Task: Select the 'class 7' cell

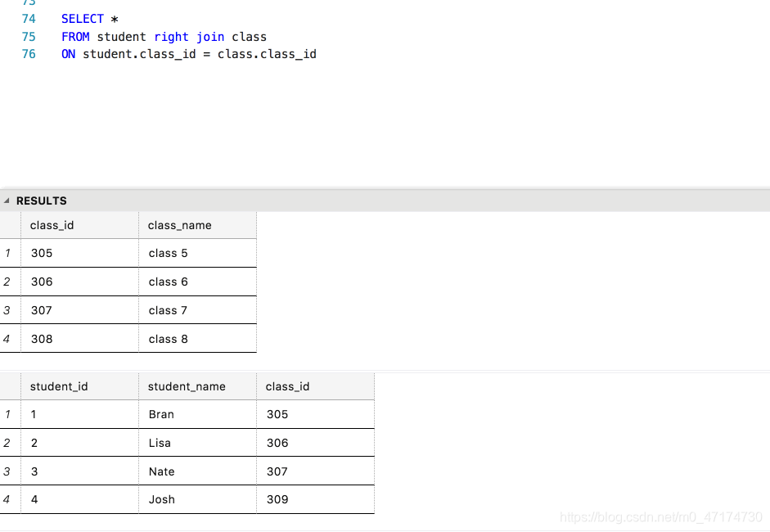Action: coord(198,310)
